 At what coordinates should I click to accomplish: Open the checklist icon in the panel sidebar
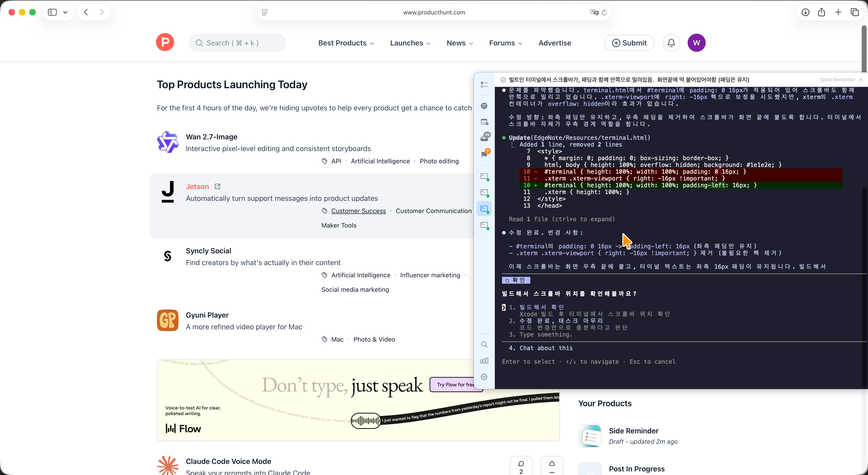click(x=484, y=85)
